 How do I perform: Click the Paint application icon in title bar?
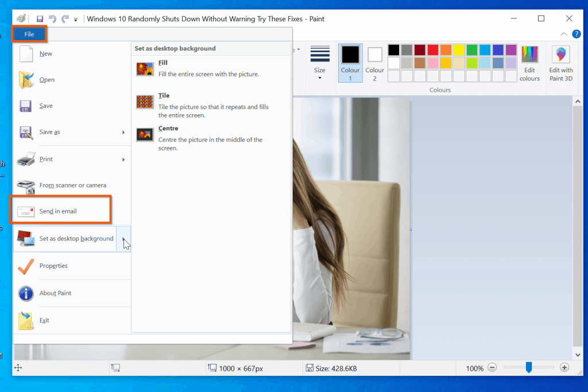click(x=21, y=18)
